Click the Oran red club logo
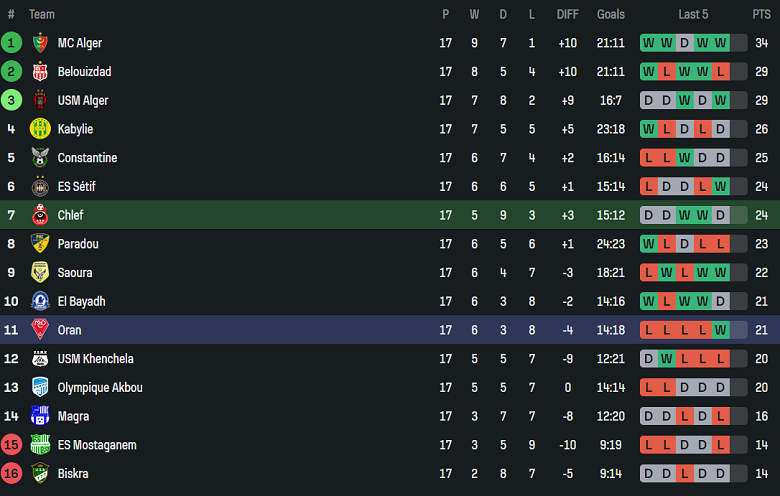The height and width of the screenshot is (496, 780). pos(40,330)
